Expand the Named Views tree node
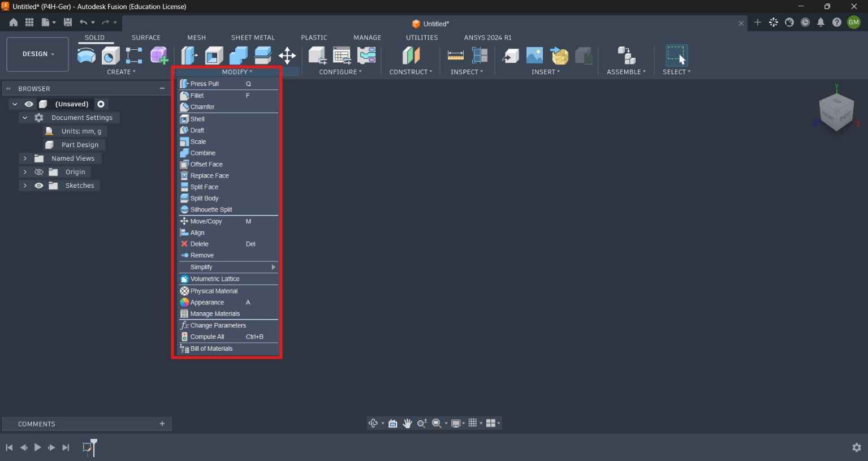 point(25,158)
